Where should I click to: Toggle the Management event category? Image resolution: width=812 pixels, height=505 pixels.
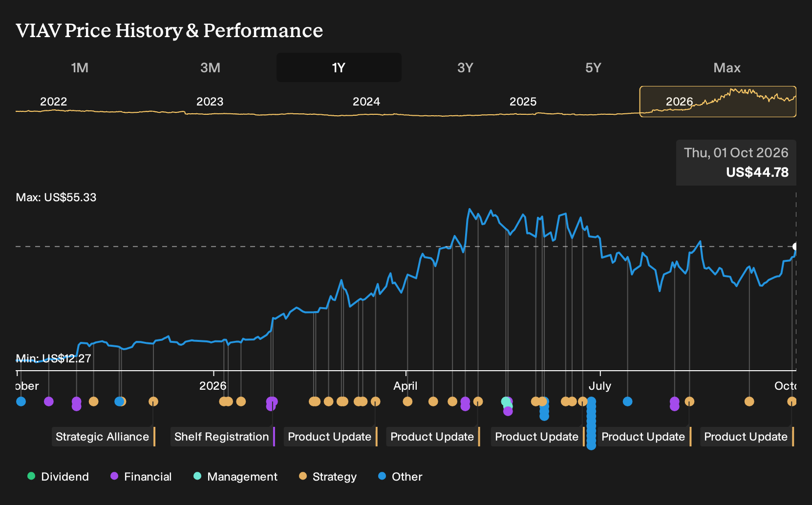[235, 476]
